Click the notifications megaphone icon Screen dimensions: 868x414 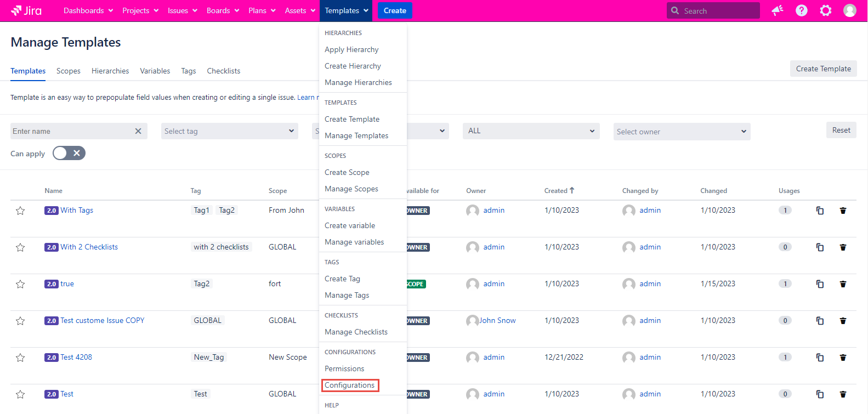(x=778, y=10)
